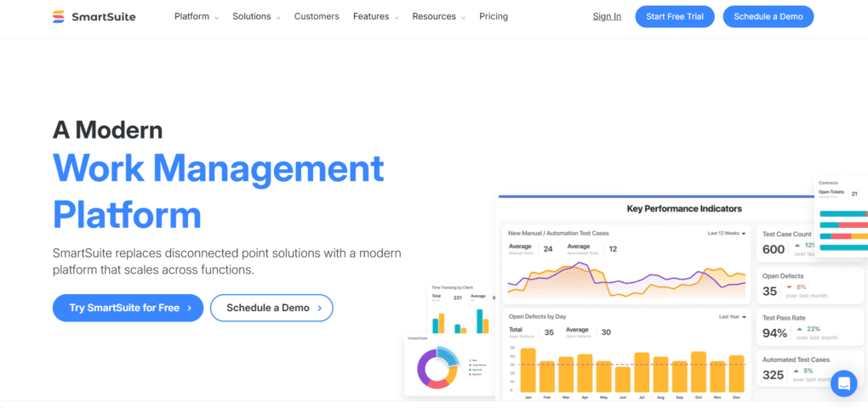This screenshot has width=868, height=408.
Task: Open the Last 12 Weeks dropdown
Action: point(726,233)
